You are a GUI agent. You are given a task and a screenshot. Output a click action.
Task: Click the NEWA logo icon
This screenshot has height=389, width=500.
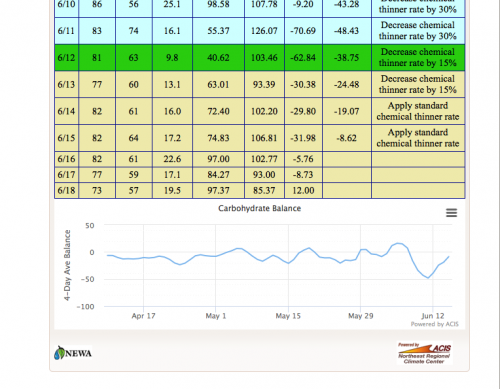[x=73, y=353]
